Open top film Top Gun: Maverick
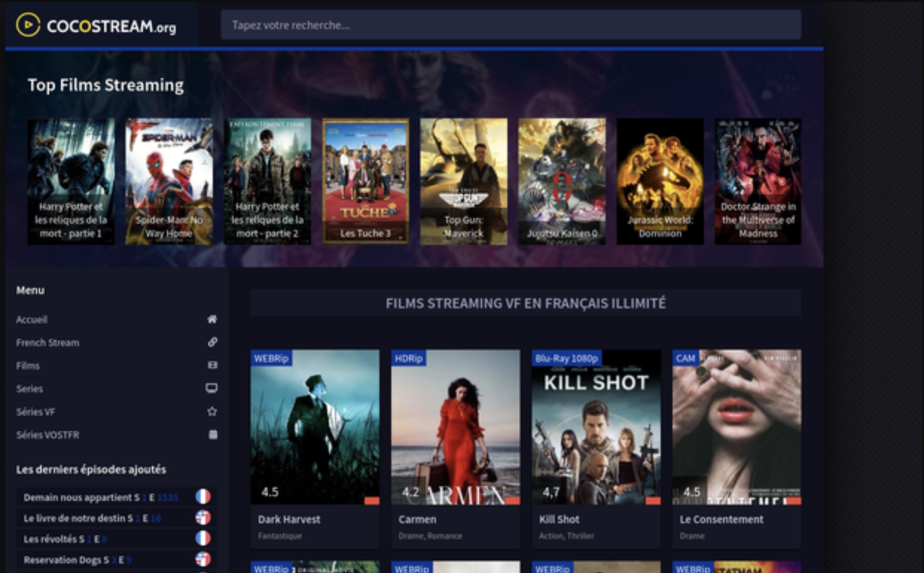 pos(463,182)
